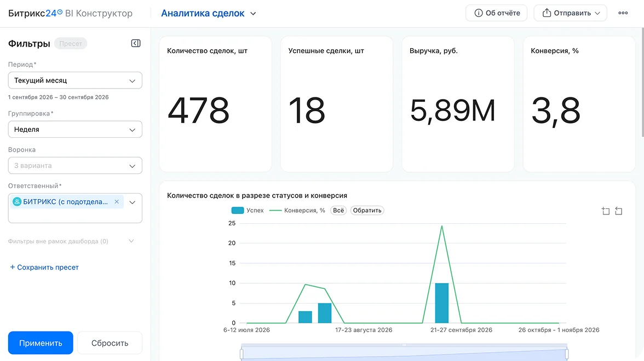Click the right handle of chart range slider
The height and width of the screenshot is (361, 644).
[x=567, y=353]
